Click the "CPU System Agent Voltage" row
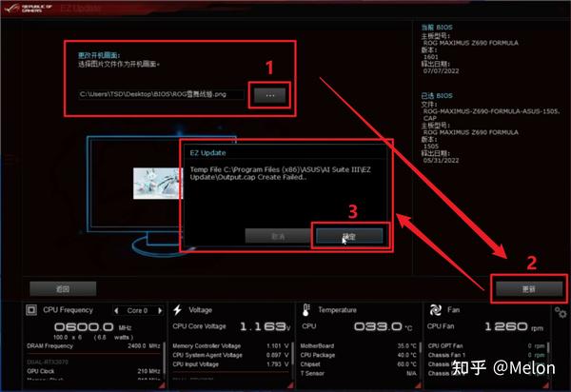Viewport: 571px width, 392px height. click(x=231, y=355)
